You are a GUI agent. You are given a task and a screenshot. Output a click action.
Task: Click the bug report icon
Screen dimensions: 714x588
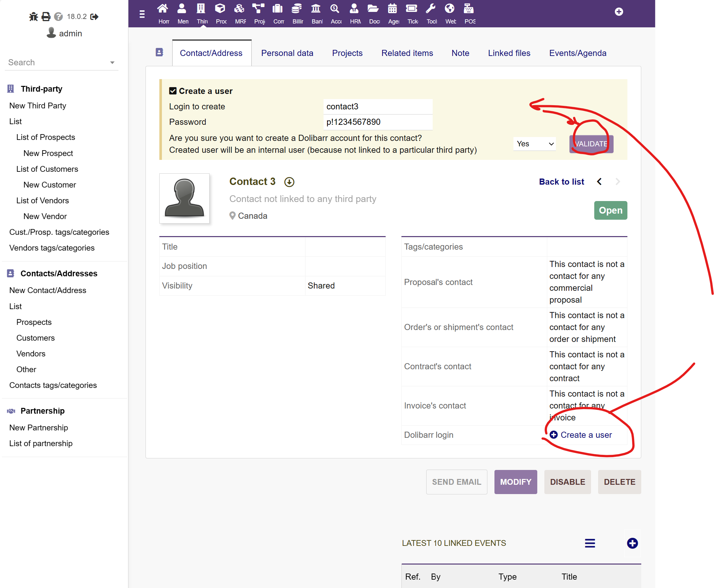pyautogui.click(x=33, y=17)
